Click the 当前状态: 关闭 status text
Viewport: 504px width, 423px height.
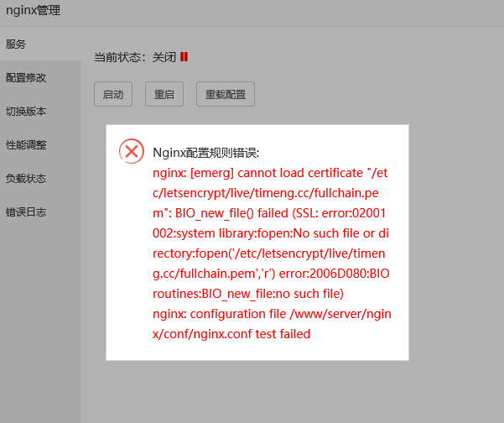(x=135, y=57)
